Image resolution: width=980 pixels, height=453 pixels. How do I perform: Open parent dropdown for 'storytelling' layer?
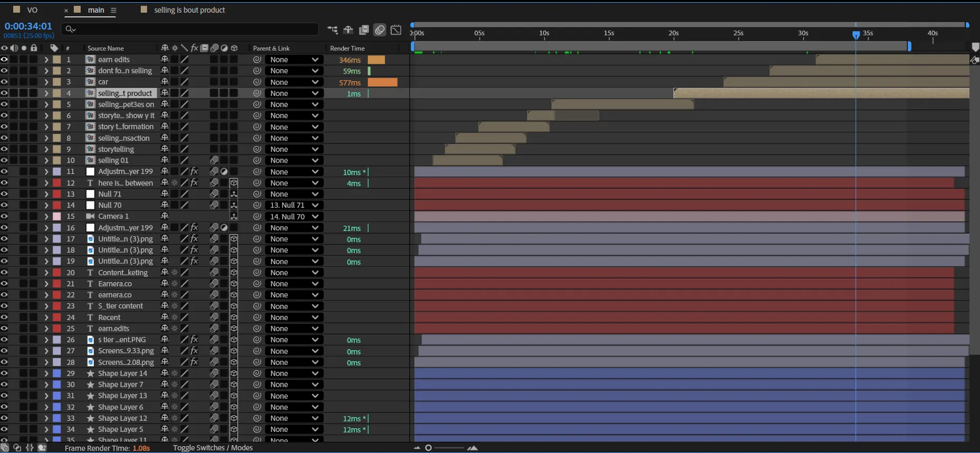(x=294, y=149)
